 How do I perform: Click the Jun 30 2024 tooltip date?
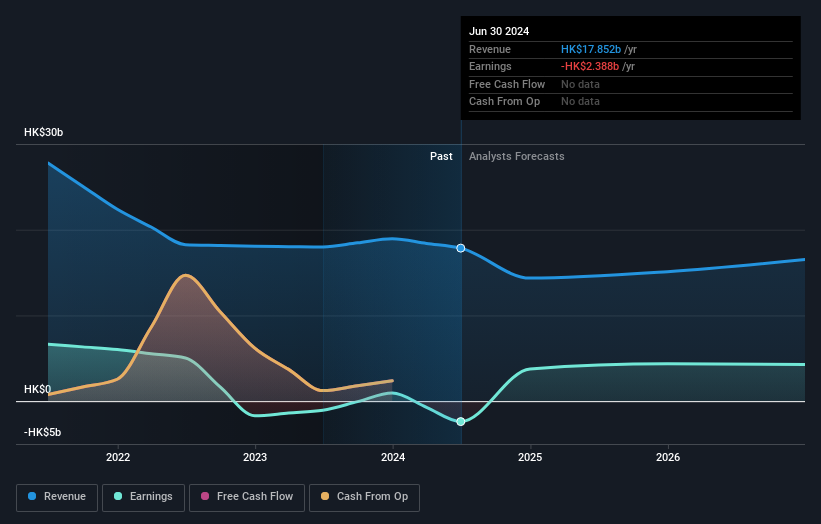[x=499, y=31]
